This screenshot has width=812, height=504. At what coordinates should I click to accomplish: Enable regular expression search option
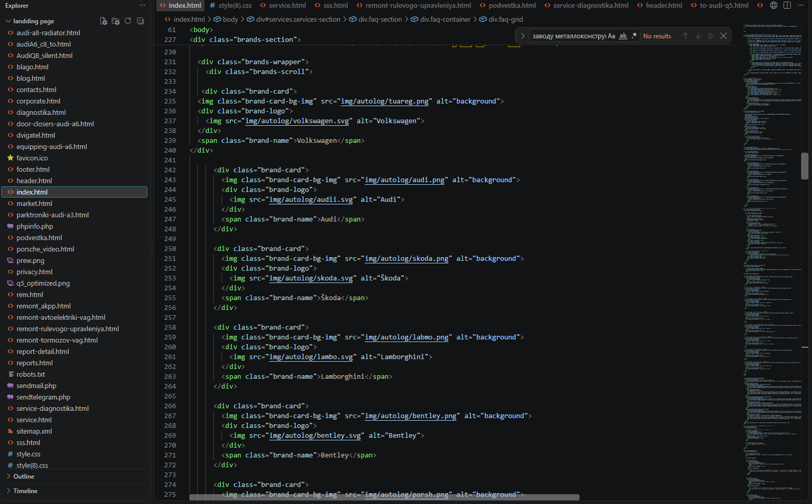point(634,36)
